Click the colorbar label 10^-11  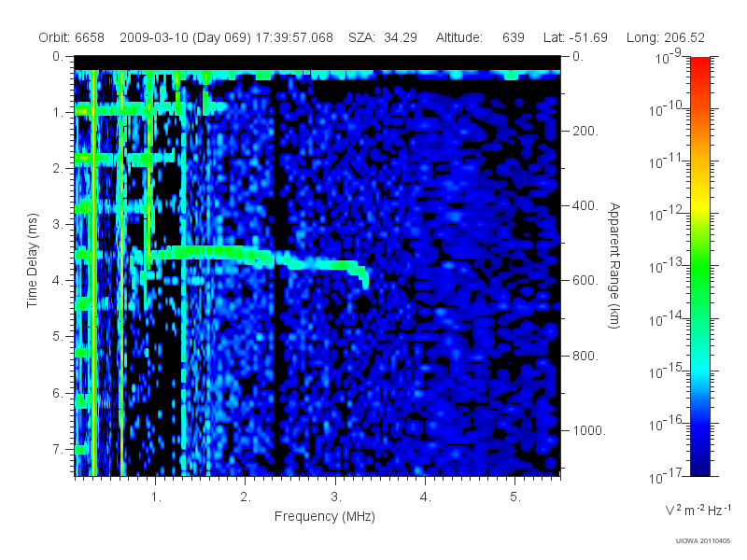tap(666, 161)
